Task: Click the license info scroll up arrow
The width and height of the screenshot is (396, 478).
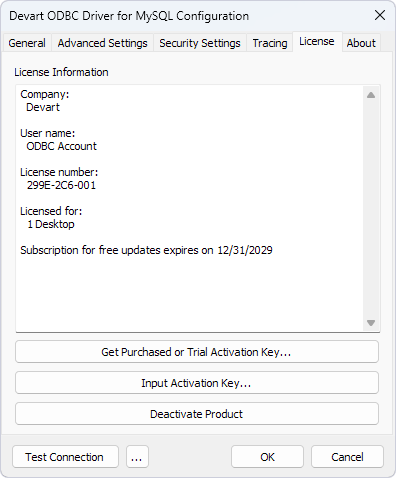Action: point(371,95)
